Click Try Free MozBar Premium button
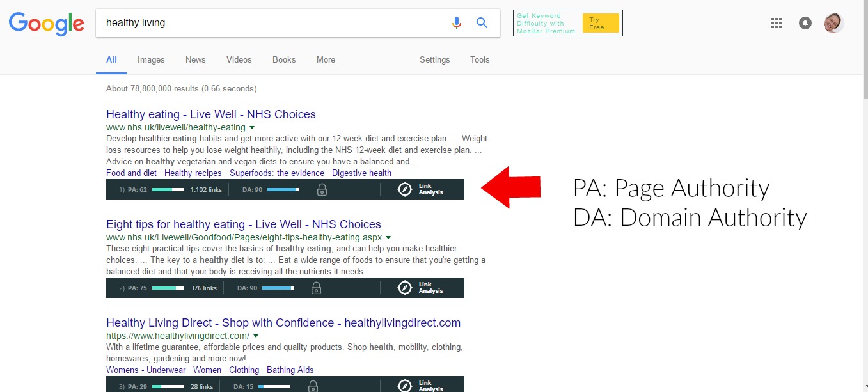 pyautogui.click(x=601, y=24)
